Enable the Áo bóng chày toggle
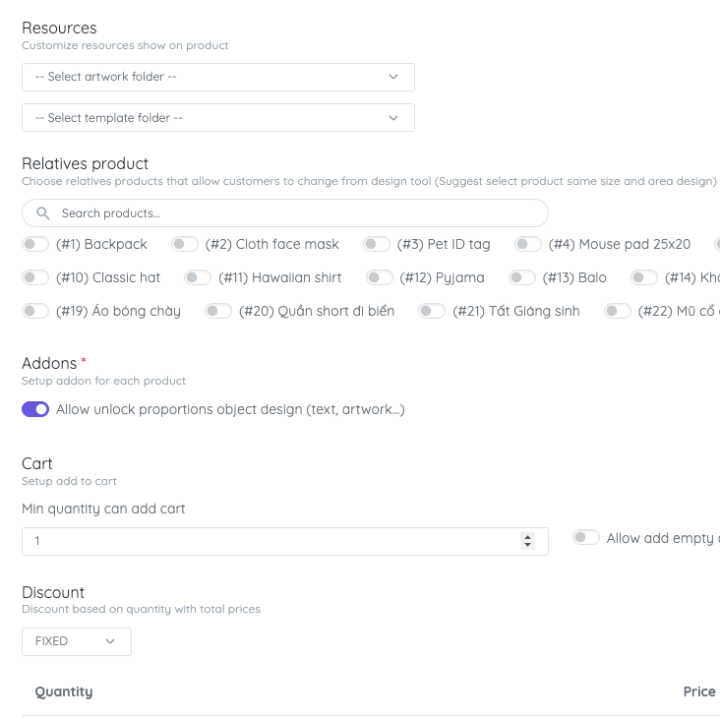Image resolution: width=720 pixels, height=720 pixels. tap(35, 311)
